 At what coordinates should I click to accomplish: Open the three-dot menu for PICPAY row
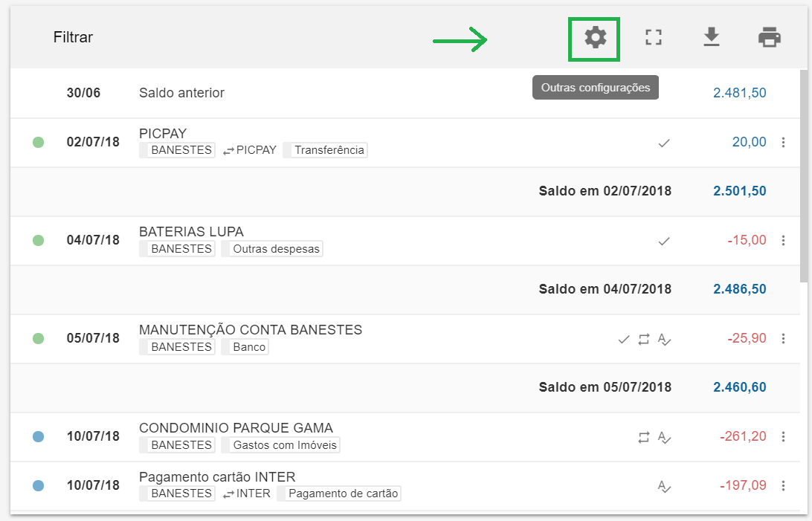[783, 143]
